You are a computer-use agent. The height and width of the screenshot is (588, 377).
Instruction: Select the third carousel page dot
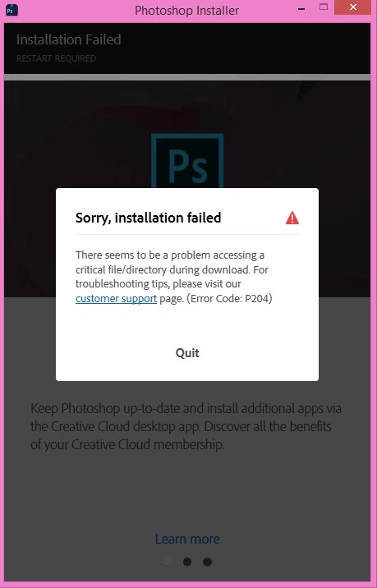[x=208, y=562]
